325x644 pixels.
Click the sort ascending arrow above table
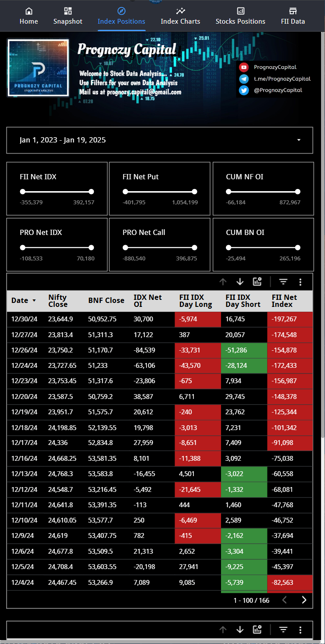click(x=223, y=282)
